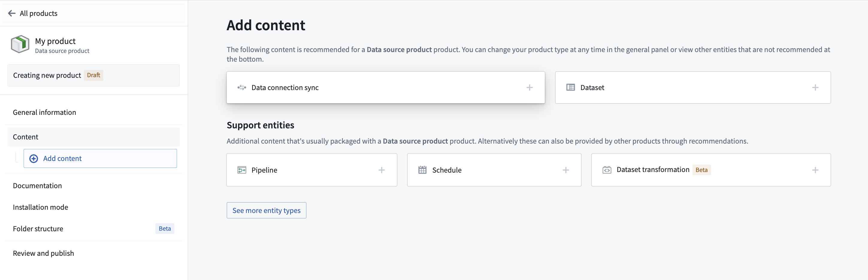Image resolution: width=868 pixels, height=280 pixels.
Task: Select the Dataset card label
Action: click(x=592, y=87)
